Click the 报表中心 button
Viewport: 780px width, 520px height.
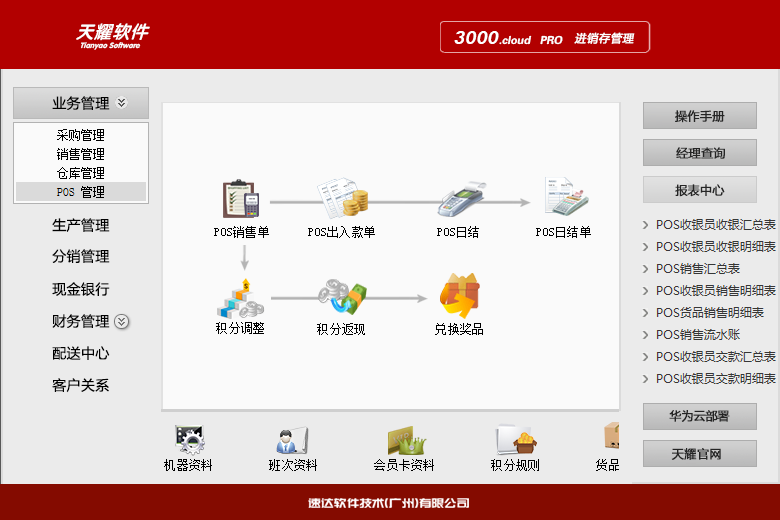point(699,190)
